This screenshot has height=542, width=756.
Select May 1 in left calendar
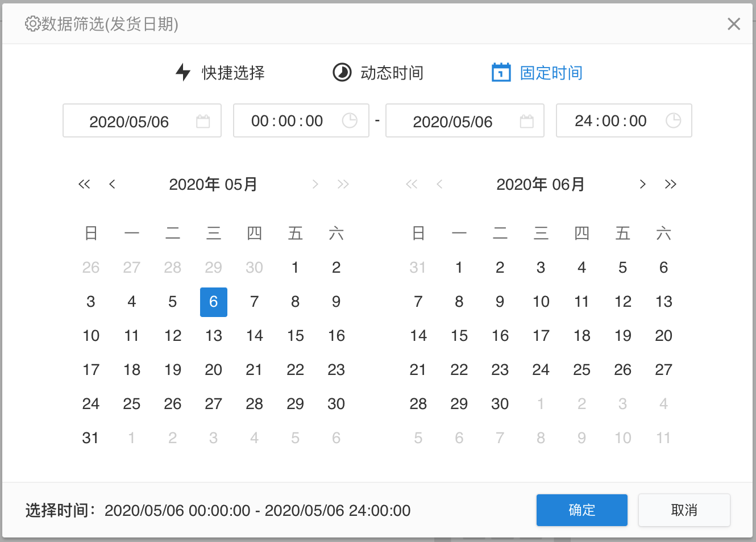[x=295, y=268]
